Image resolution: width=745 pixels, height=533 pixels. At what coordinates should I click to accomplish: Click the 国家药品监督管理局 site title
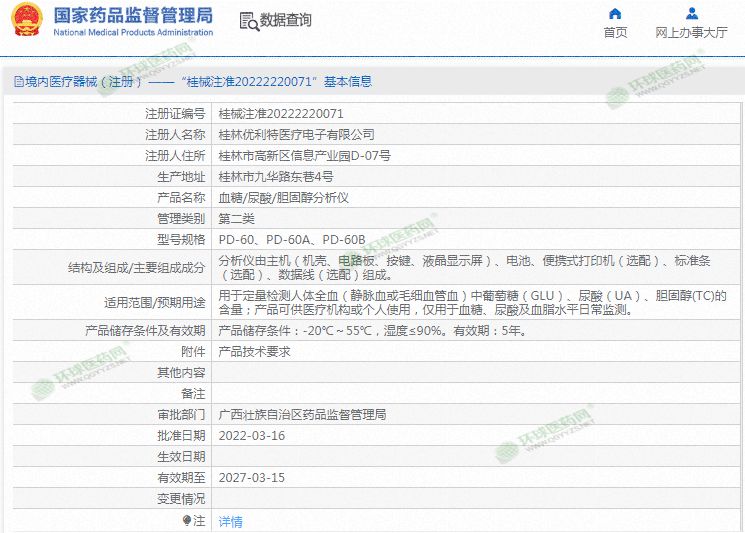click(132, 15)
